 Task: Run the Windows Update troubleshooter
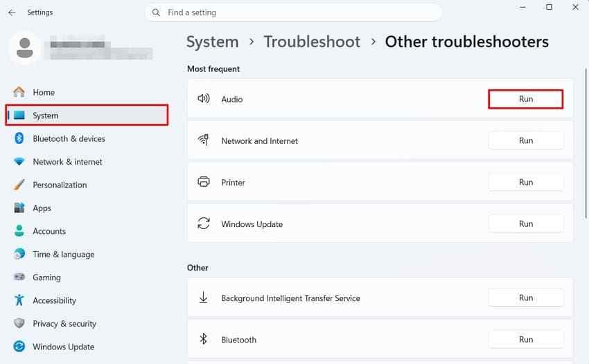pos(525,224)
